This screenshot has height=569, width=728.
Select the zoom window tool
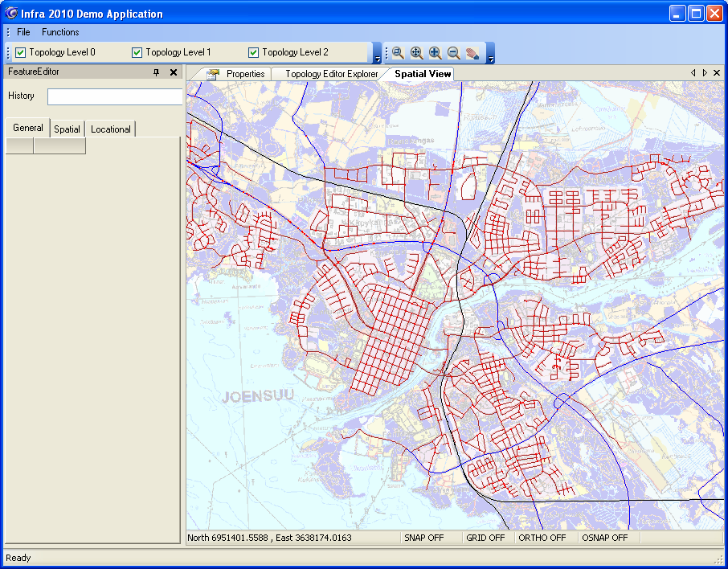click(398, 53)
